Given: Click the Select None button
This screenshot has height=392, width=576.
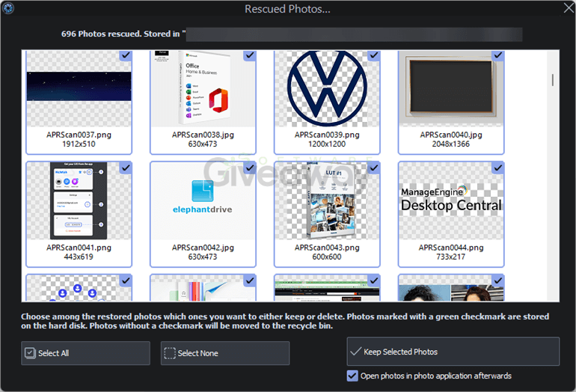Looking at the screenshot, I should [x=225, y=353].
